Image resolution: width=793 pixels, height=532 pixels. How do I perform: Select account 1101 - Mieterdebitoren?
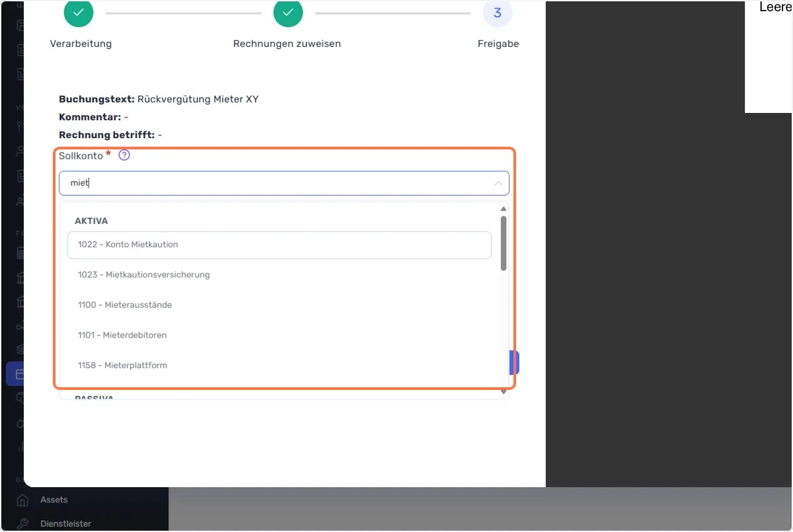[x=280, y=335]
